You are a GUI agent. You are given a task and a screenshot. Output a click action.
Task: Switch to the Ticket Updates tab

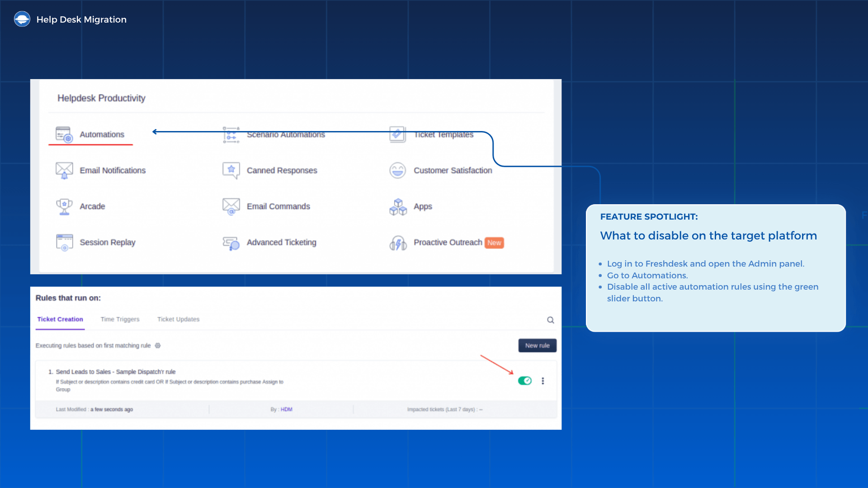(x=178, y=319)
